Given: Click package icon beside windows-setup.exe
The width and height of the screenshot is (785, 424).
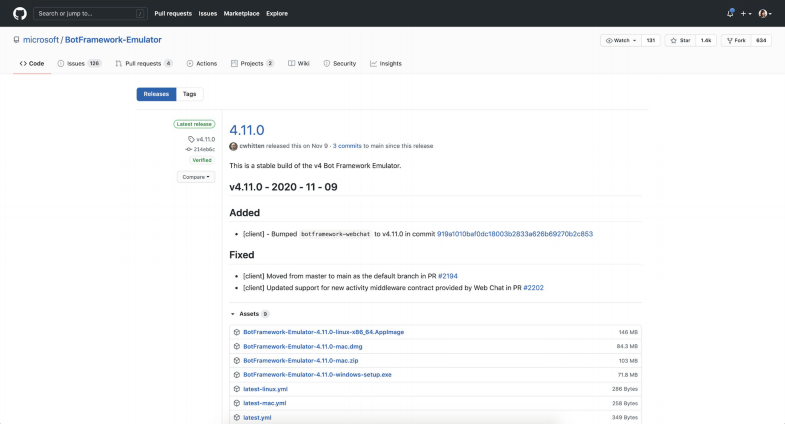Looking at the screenshot, I should click(237, 374).
